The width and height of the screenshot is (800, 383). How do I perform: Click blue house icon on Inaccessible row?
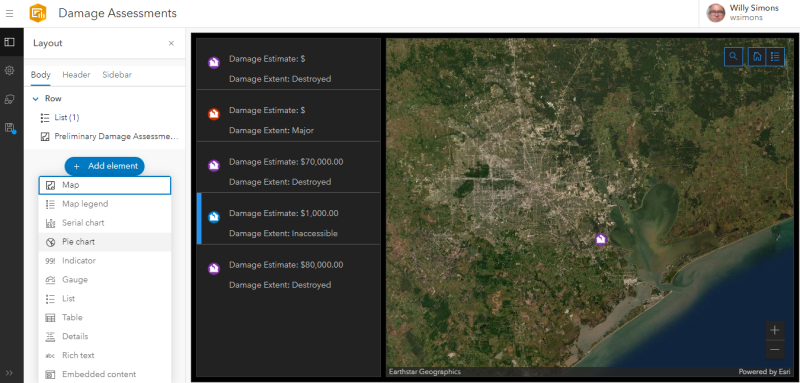[214, 217]
